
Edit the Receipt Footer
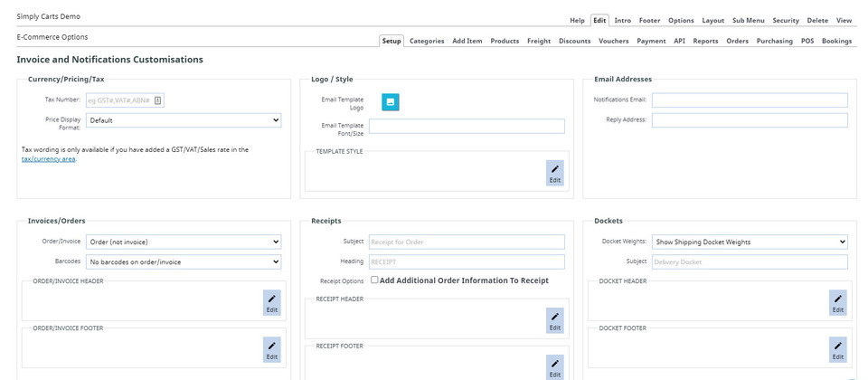coord(554,366)
